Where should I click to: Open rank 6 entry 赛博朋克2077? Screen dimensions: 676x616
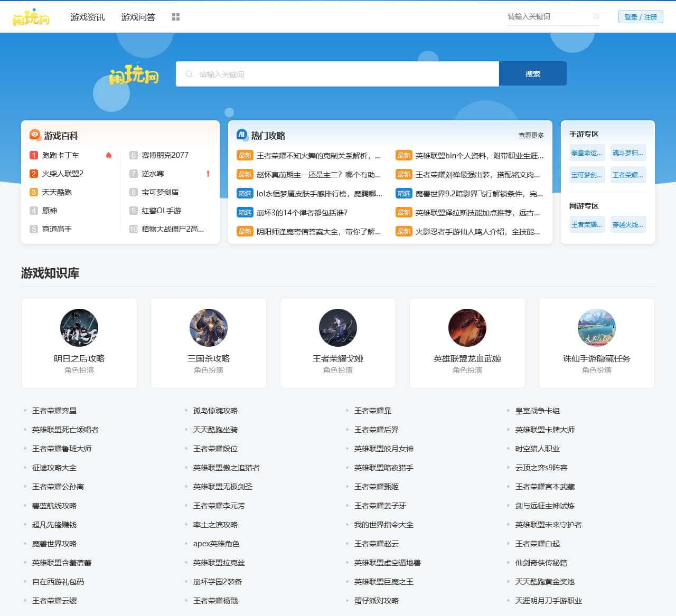pos(165,155)
